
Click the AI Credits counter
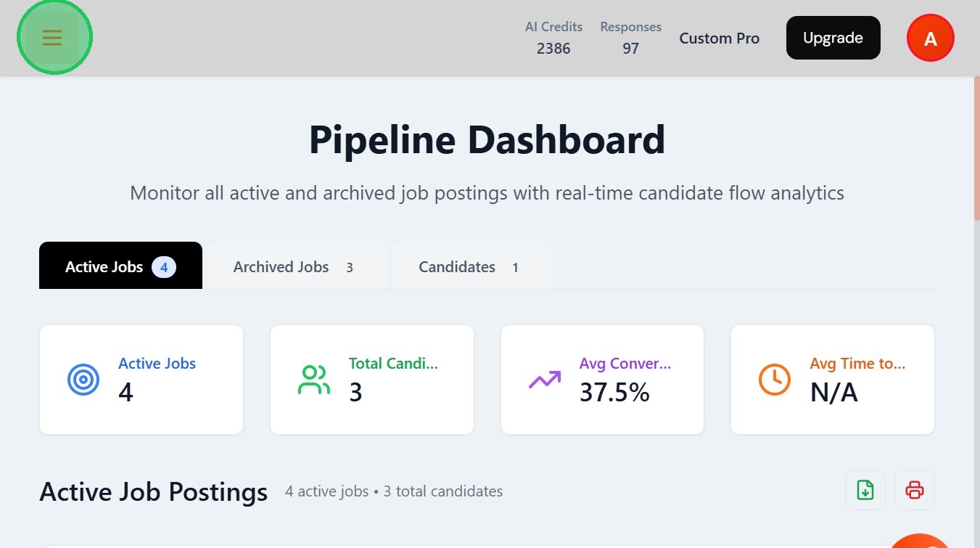(553, 38)
